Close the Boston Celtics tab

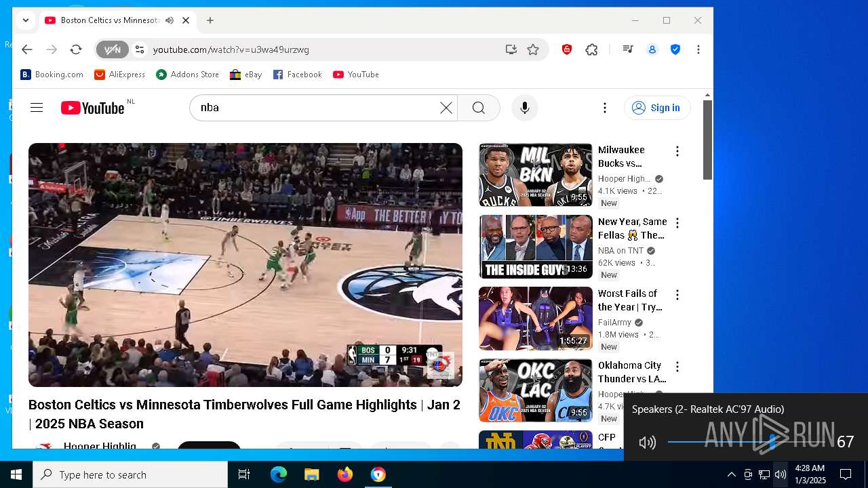click(186, 20)
